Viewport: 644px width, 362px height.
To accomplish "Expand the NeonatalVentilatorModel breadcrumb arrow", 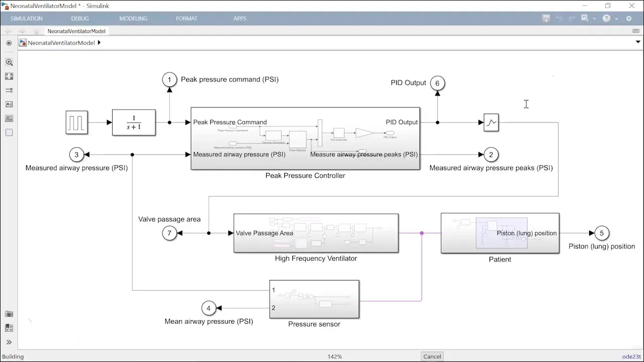I will point(99,43).
